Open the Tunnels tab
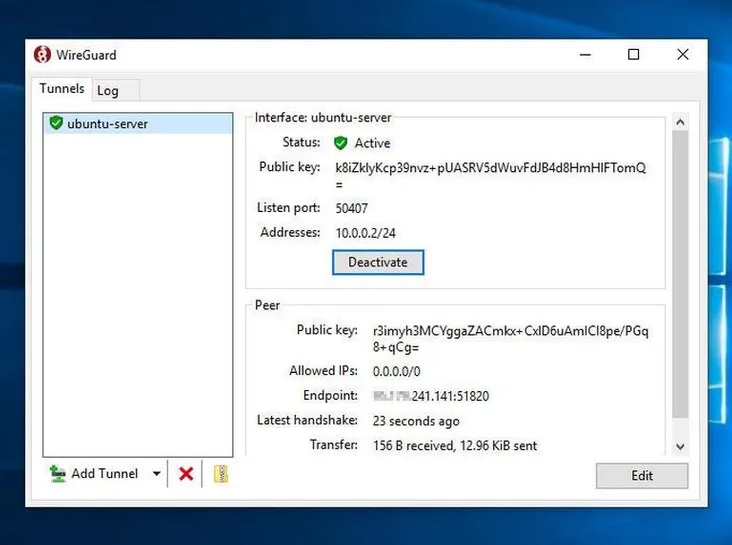 coord(62,88)
